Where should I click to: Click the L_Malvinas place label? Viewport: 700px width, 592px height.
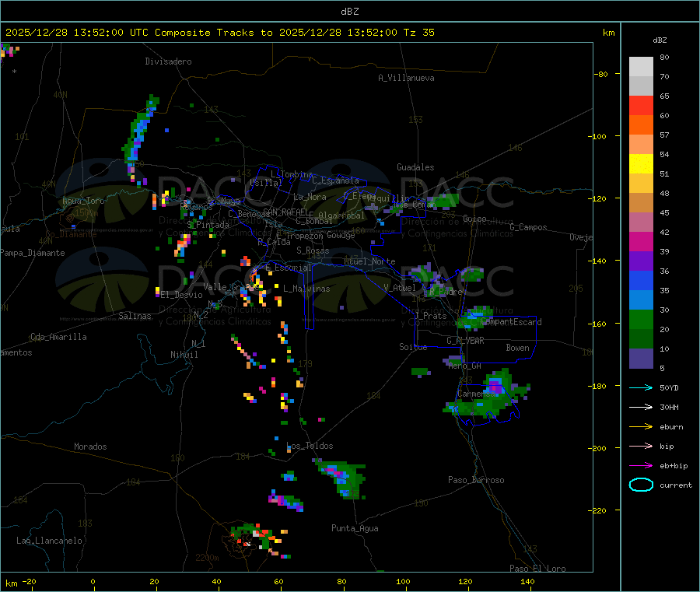[306, 289]
